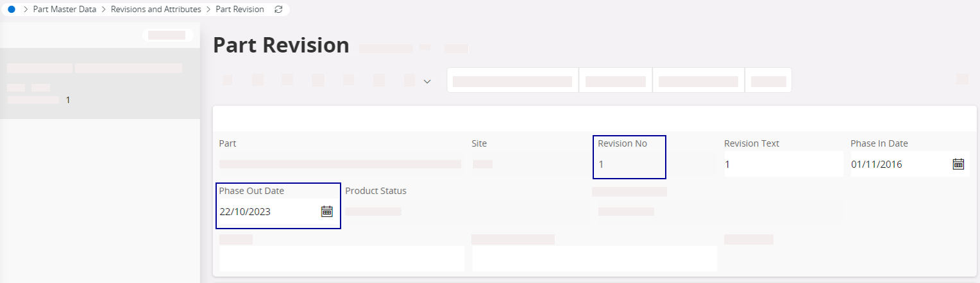Image resolution: width=980 pixels, height=283 pixels.
Task: Navigate to Revisions and Attributes breadcrumb
Action: coord(156,10)
